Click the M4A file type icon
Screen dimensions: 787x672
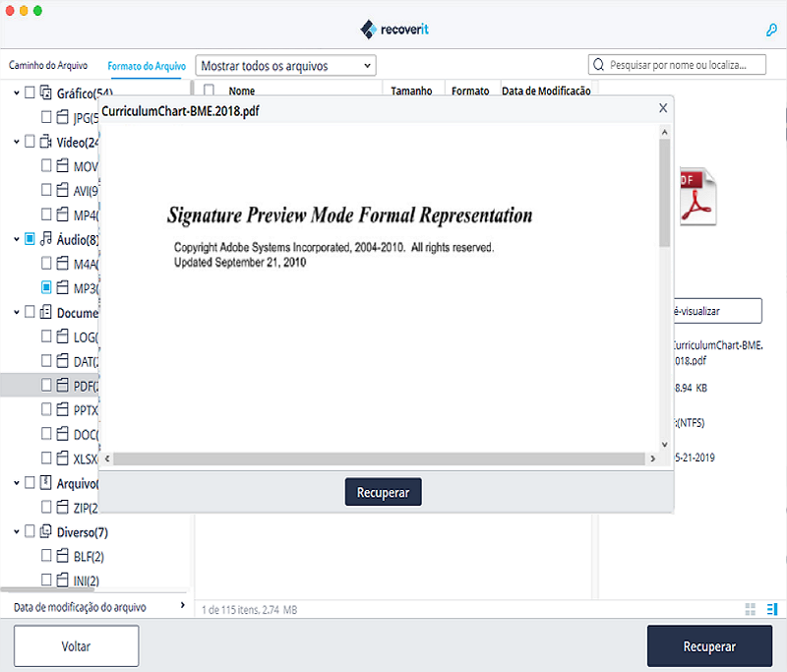(62, 263)
